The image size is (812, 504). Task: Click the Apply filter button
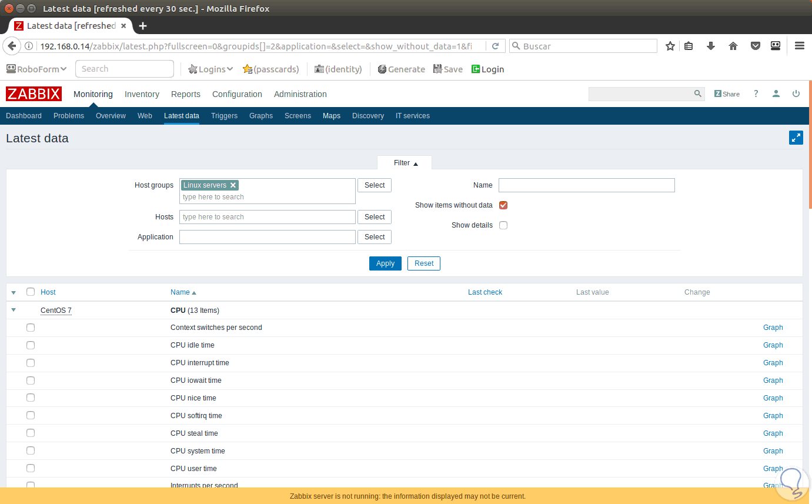pos(385,263)
